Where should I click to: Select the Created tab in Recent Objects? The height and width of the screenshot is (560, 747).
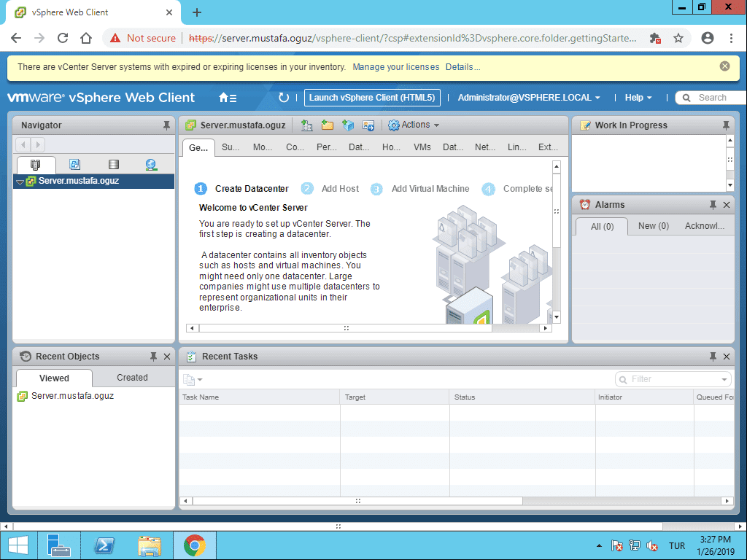click(132, 377)
